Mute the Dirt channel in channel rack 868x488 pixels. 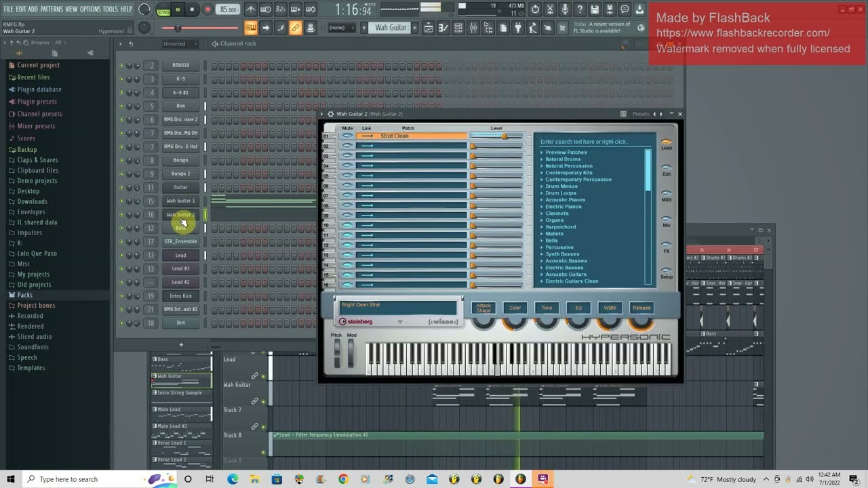pos(122,323)
